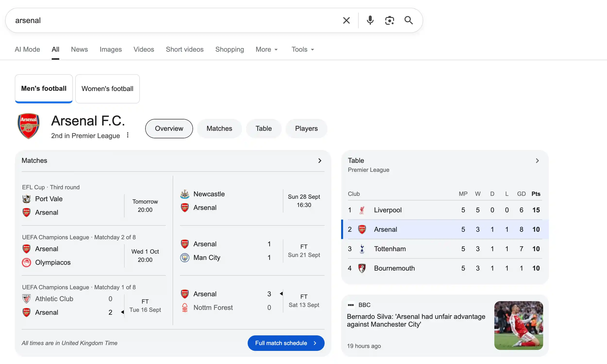The image size is (607, 364).
Task: Switch to Women's football
Action: (108, 89)
